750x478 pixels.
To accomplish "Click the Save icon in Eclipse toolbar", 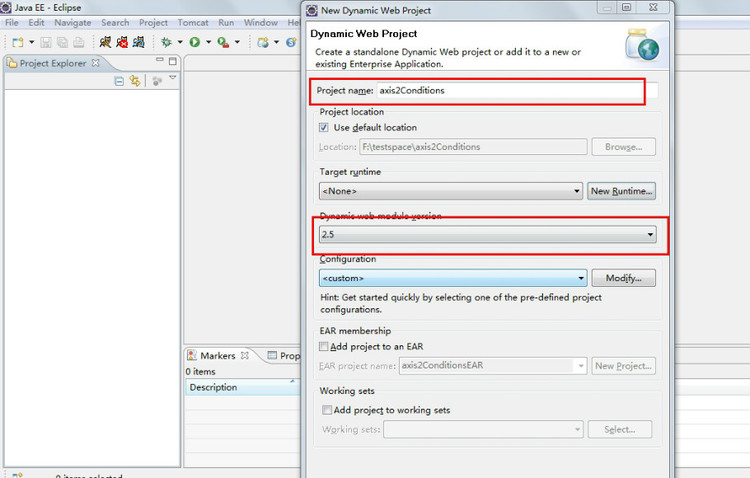I will pyautogui.click(x=45, y=43).
